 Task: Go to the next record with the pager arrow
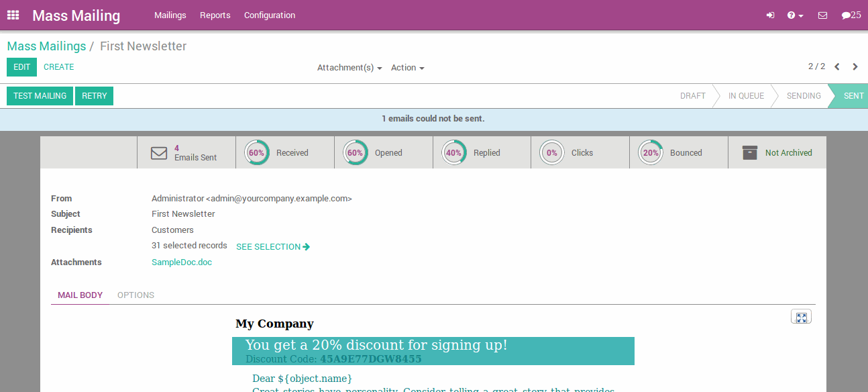coord(855,66)
